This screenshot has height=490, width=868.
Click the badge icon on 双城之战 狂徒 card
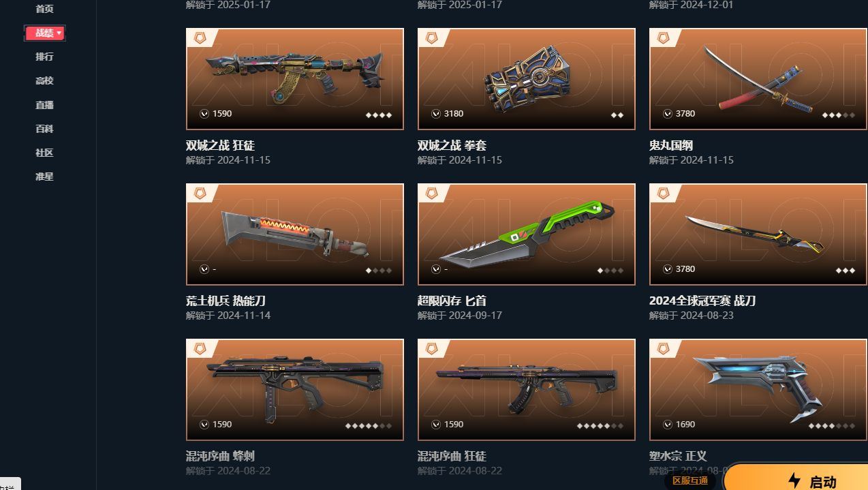[x=200, y=38]
